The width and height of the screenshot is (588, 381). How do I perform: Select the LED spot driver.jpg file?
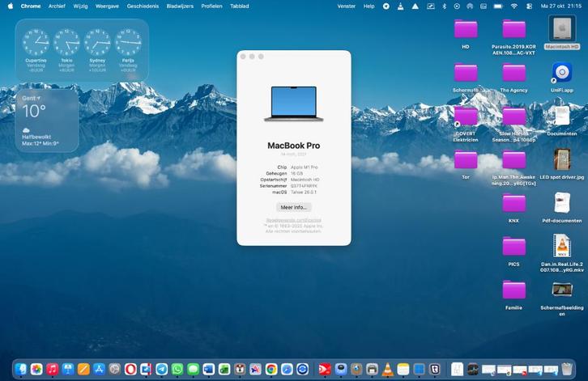(x=562, y=160)
